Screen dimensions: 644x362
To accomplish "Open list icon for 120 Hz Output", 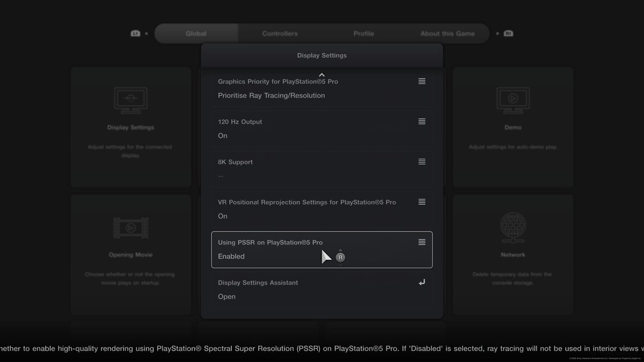I will click(x=422, y=122).
